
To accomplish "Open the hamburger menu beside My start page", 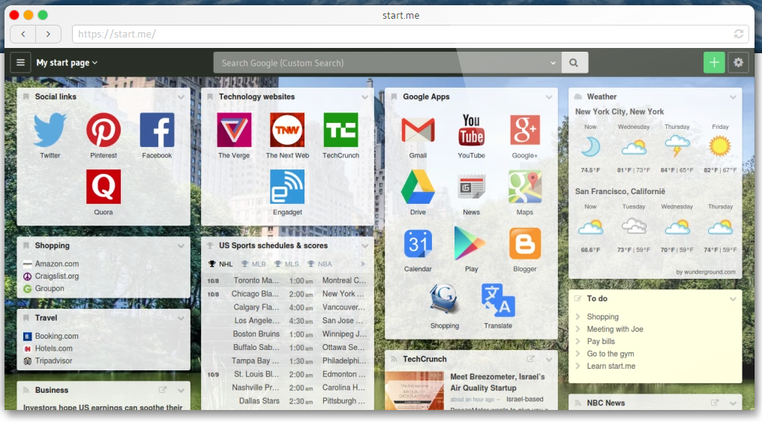I will point(20,63).
